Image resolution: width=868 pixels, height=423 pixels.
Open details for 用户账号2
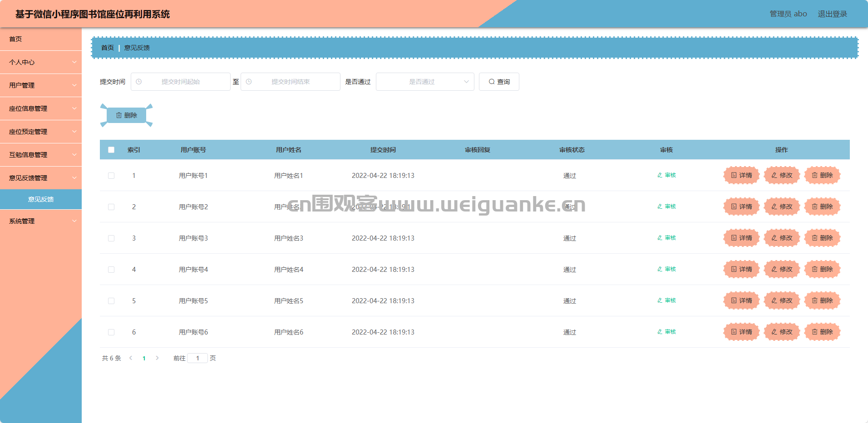741,207
